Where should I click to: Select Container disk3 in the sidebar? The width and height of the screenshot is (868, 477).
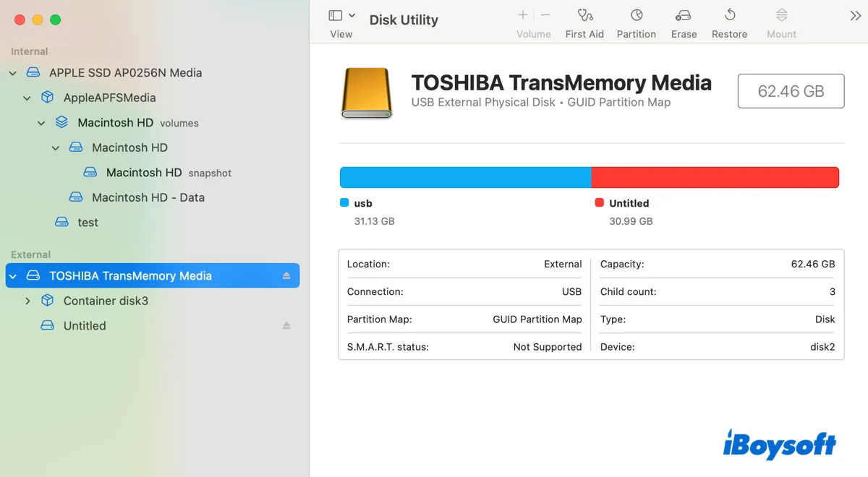[106, 301]
